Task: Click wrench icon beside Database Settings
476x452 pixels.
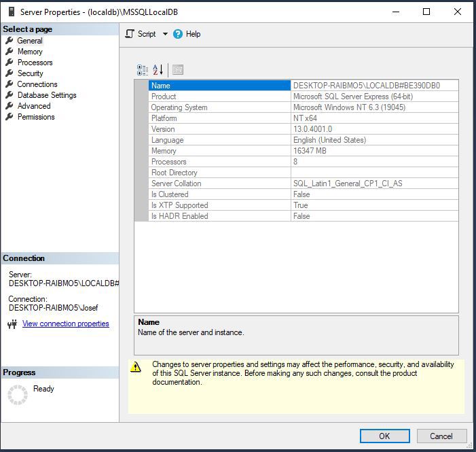Action: point(10,95)
